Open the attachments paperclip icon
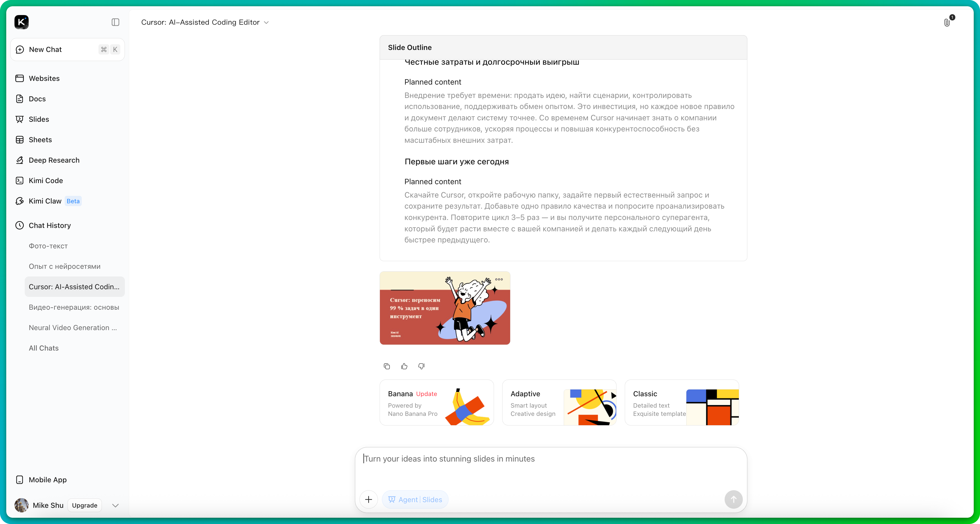 tap(947, 22)
